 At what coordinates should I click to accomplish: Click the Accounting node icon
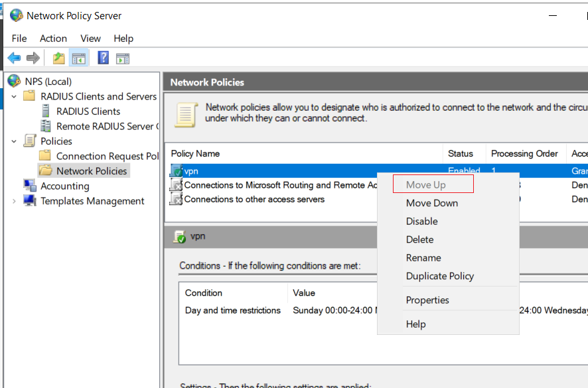pos(30,186)
